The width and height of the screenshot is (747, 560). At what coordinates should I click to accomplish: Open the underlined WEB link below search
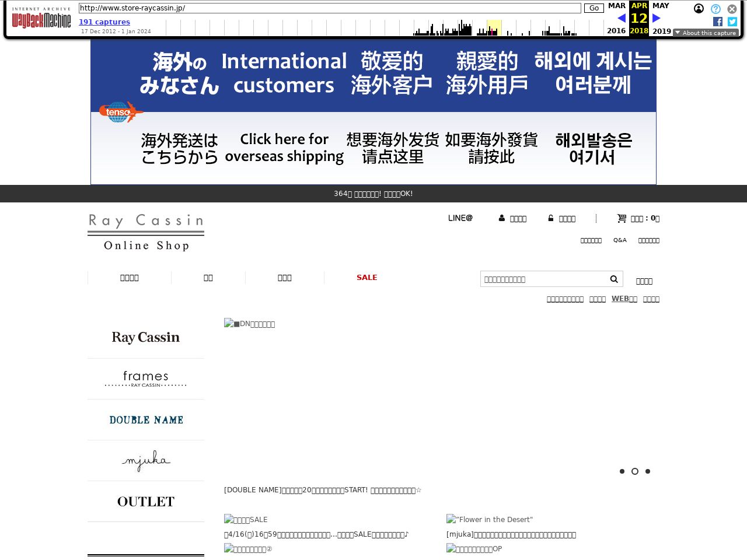(624, 299)
